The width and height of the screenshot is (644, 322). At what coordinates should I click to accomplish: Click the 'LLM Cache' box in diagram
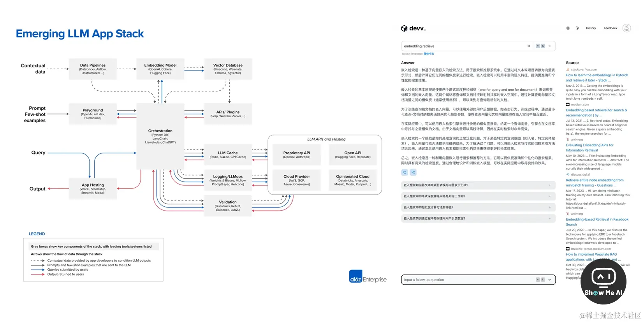pyautogui.click(x=228, y=155)
